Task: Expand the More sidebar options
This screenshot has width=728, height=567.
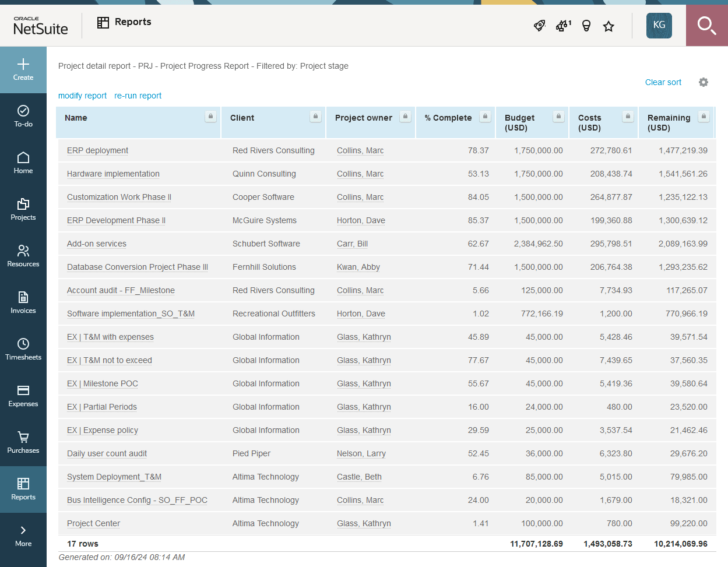Action: [23, 536]
